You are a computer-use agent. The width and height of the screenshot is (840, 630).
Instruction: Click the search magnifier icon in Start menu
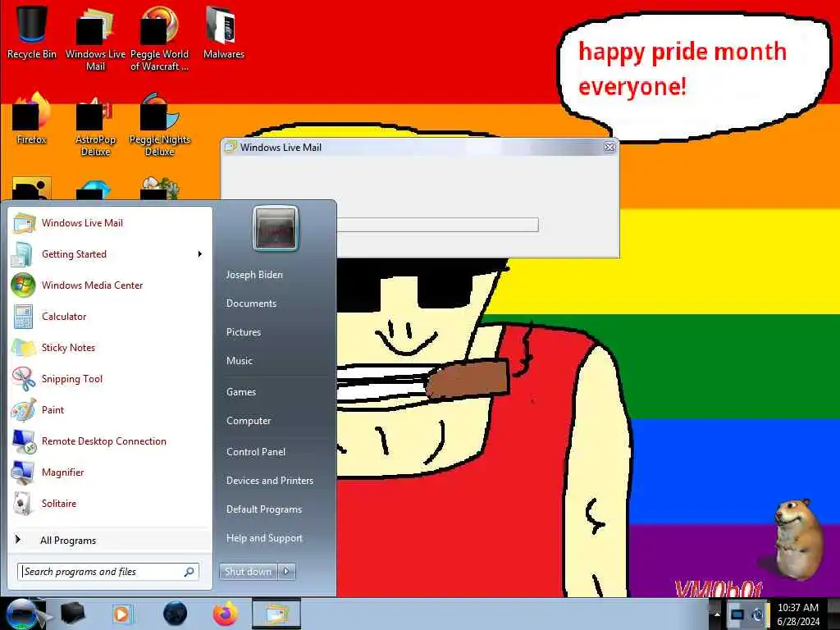[x=189, y=572]
